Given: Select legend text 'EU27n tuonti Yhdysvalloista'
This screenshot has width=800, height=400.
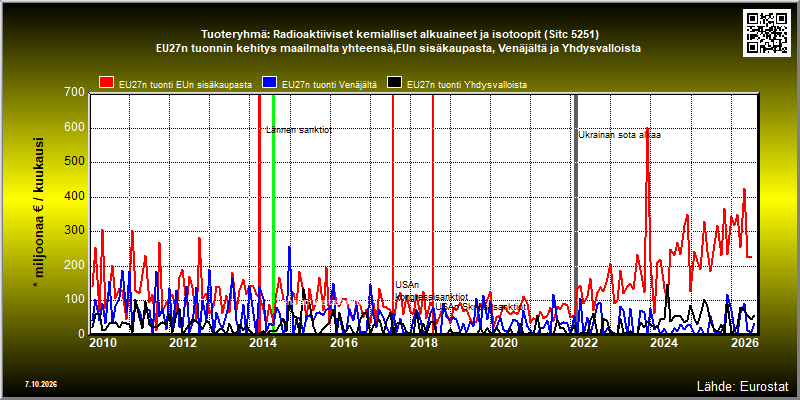Looking at the screenshot, I should click(467, 85).
